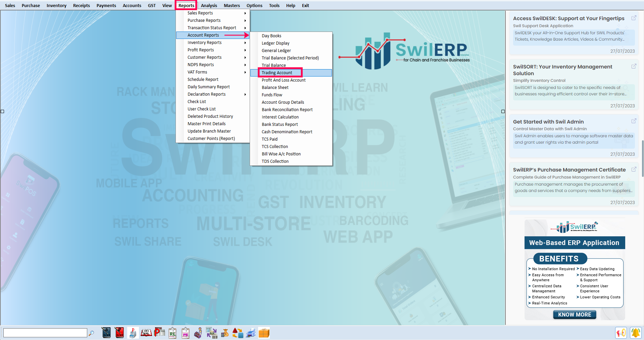Screen dimensions: 644x340
Task: Click the search input field at bottom
Action: 45,333
